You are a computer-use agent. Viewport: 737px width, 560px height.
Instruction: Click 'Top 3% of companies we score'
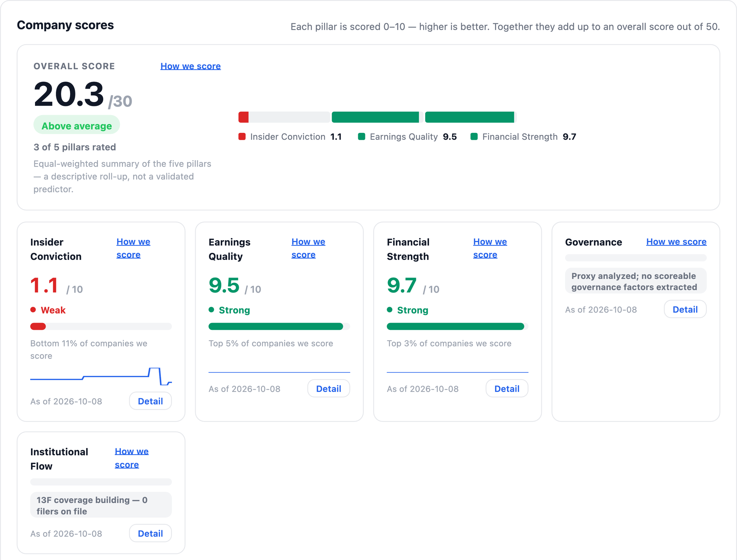click(x=449, y=343)
